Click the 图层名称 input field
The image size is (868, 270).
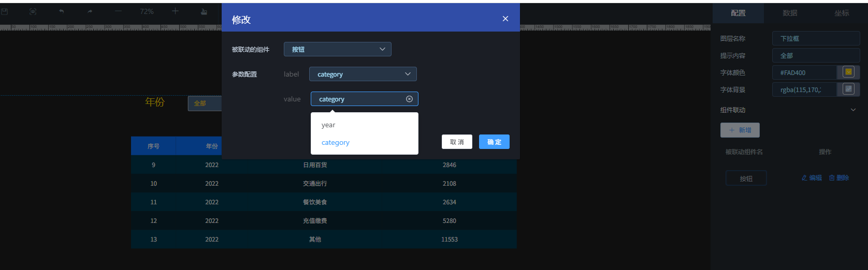[x=816, y=38]
